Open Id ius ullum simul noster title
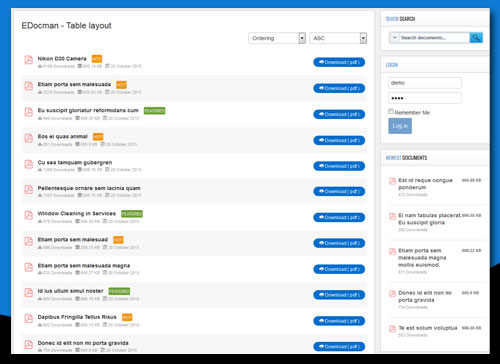Image resolution: width=500 pixels, height=364 pixels. click(x=70, y=291)
